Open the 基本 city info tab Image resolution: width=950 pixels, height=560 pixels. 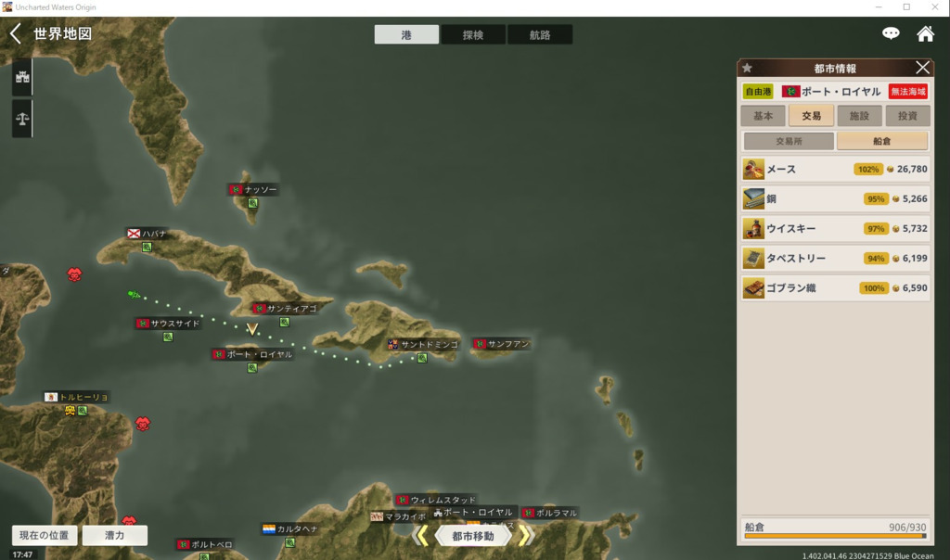click(x=763, y=116)
